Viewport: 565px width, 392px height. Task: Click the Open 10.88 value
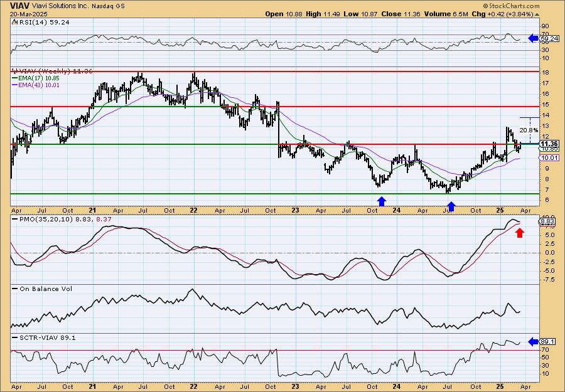(284, 14)
